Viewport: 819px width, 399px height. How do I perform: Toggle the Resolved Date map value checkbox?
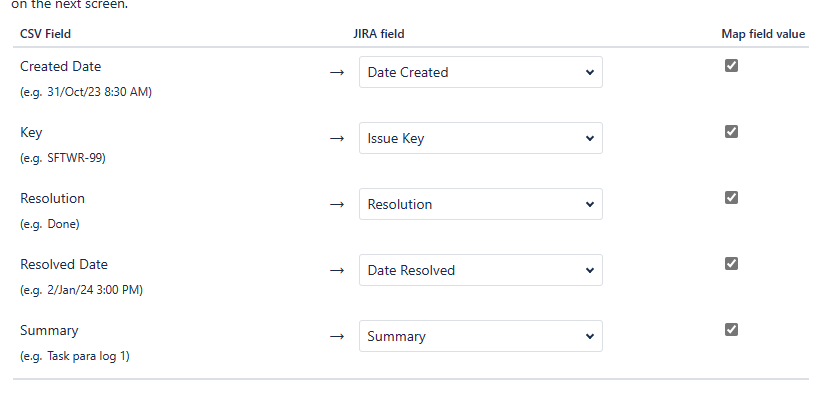coord(731,264)
